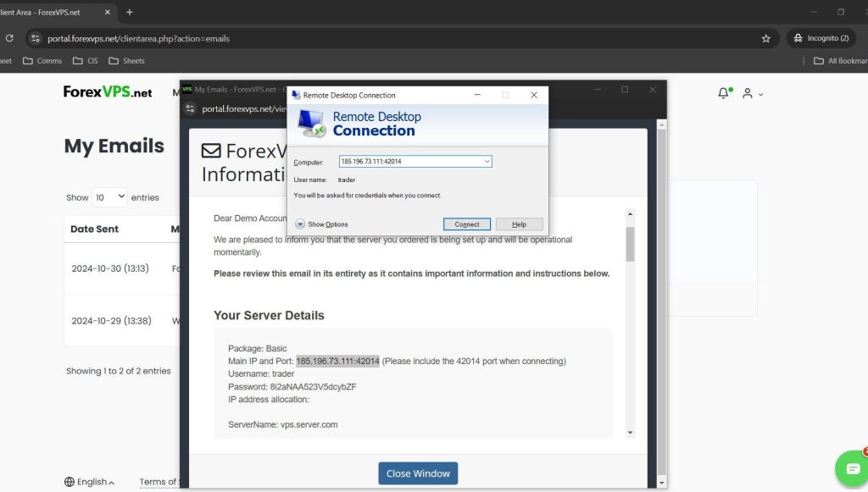The image size is (868, 492).
Task: Open the notifications bell icon
Action: (724, 93)
